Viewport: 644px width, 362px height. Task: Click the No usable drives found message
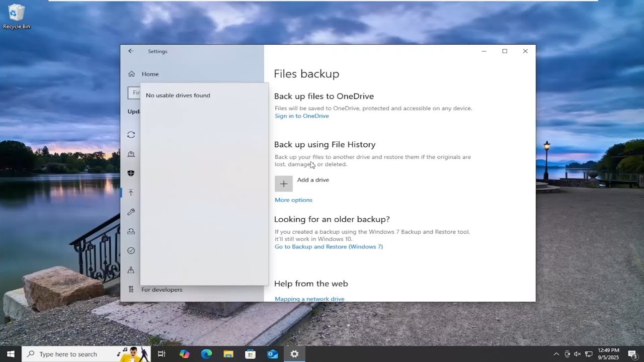pyautogui.click(x=178, y=96)
